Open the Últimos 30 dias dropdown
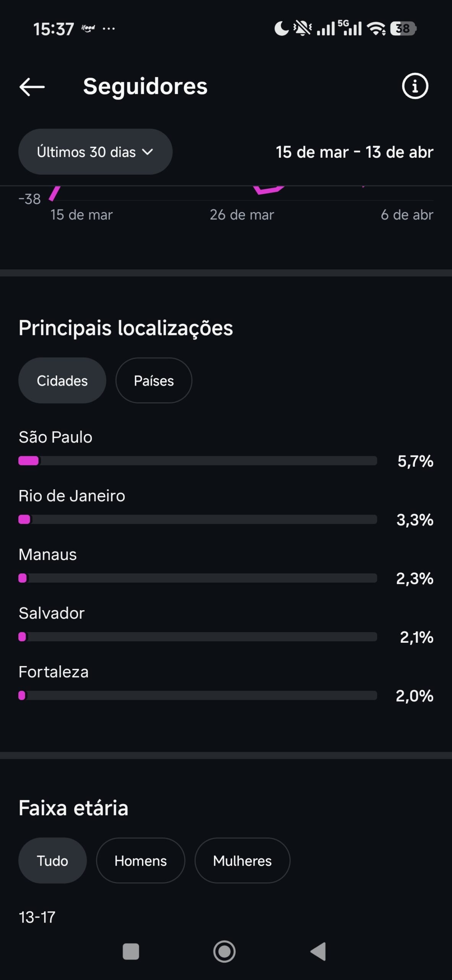 (x=95, y=152)
